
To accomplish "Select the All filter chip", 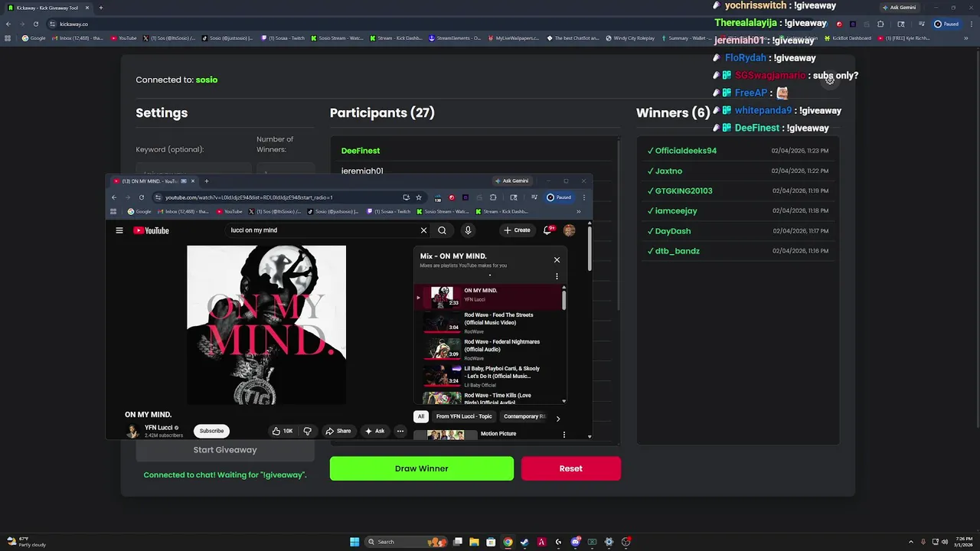I will pos(420,416).
